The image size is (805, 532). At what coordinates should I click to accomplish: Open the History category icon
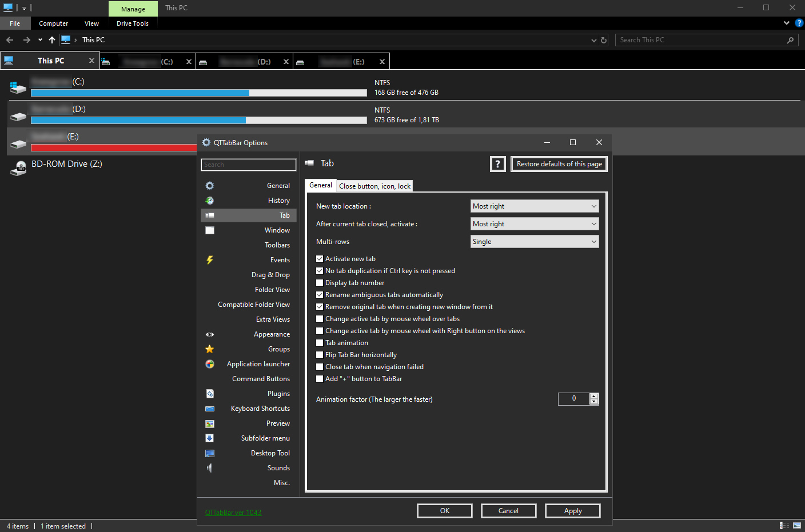click(x=210, y=201)
